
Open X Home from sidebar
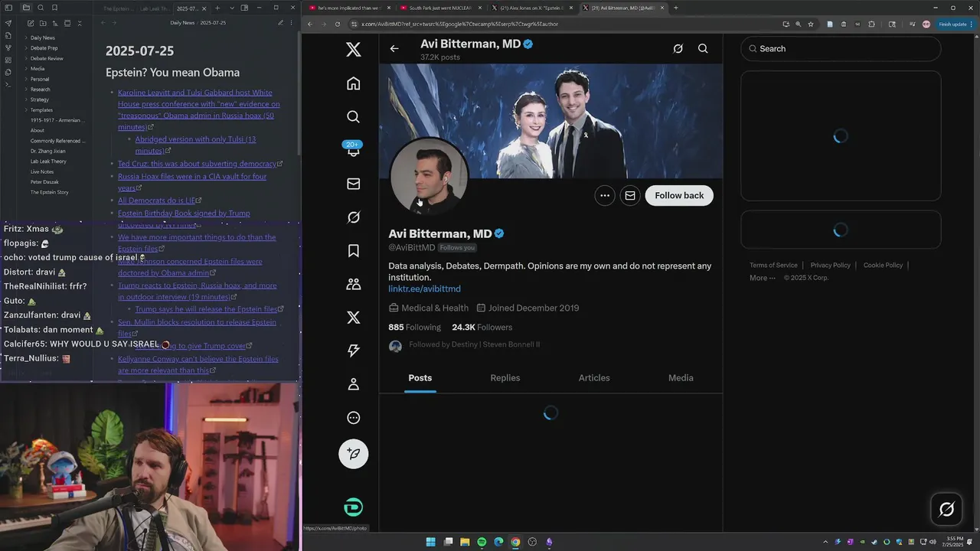pos(353,83)
